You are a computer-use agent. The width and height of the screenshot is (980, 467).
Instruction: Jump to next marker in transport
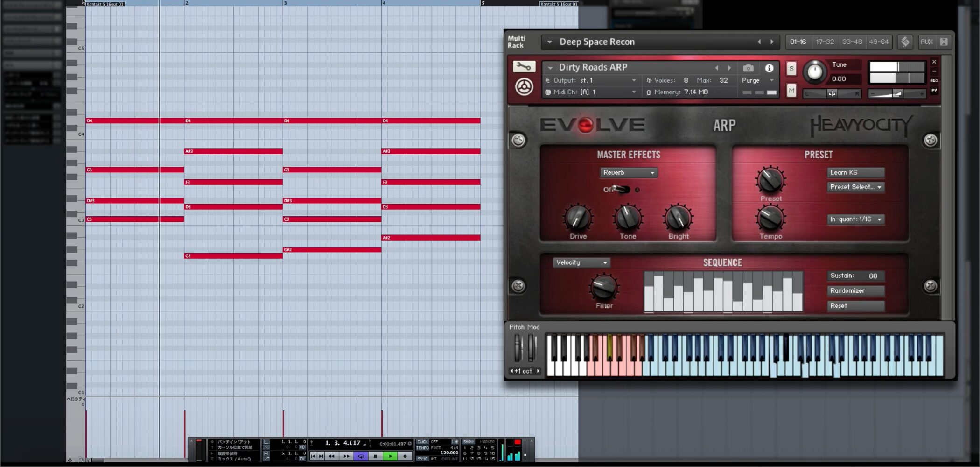(x=321, y=456)
